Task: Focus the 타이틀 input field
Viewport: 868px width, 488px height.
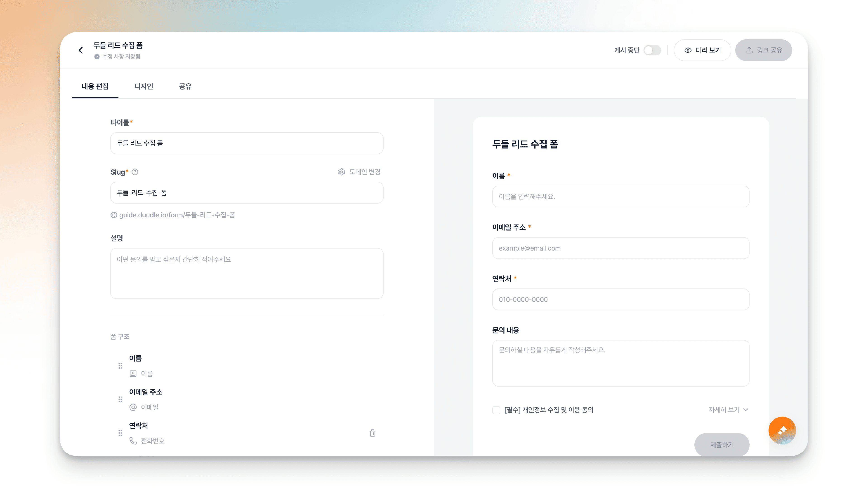Action: (x=247, y=143)
